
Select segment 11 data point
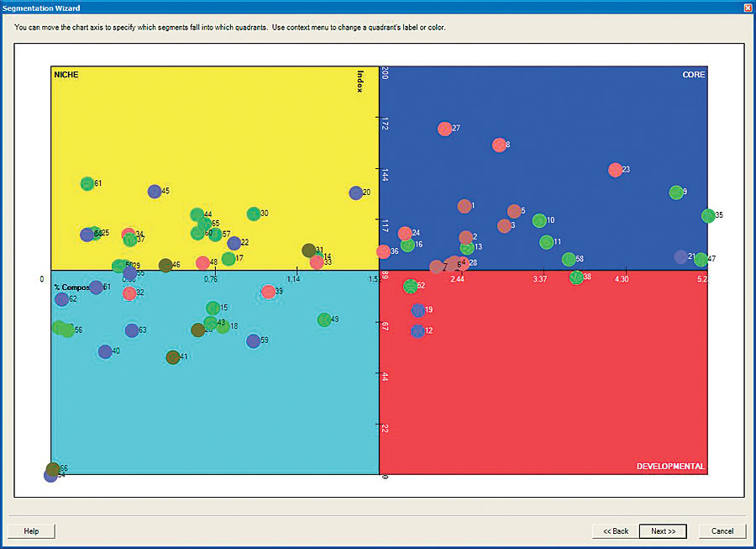[x=546, y=242]
